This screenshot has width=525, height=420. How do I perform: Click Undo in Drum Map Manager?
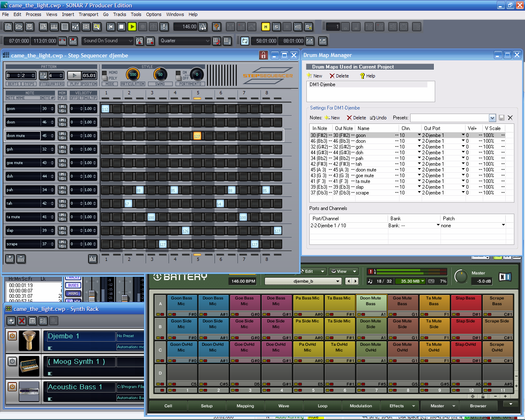coord(378,118)
